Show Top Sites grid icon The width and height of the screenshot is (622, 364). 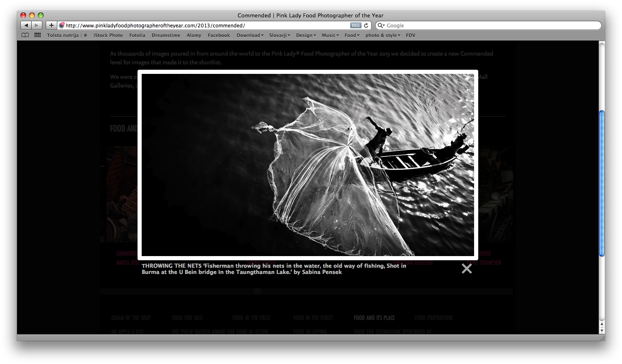coord(38,35)
